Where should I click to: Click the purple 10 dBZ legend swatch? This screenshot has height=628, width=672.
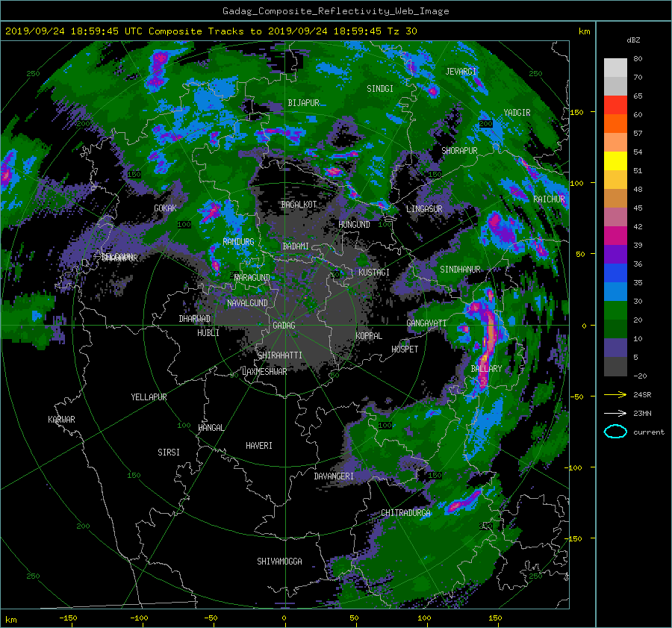point(615,348)
